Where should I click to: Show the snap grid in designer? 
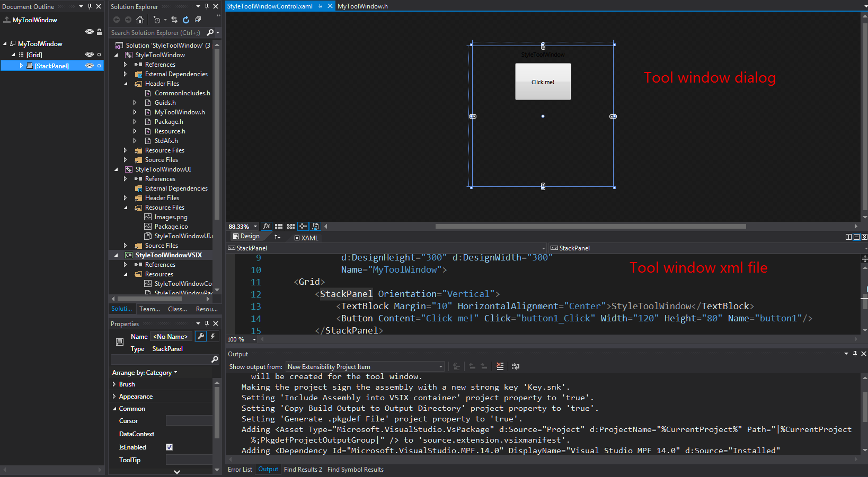pos(279,226)
